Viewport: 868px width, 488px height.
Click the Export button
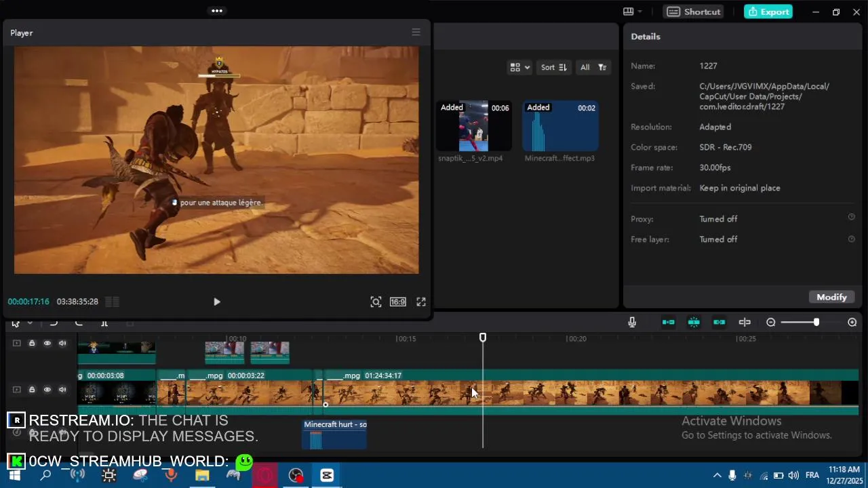tap(768, 12)
